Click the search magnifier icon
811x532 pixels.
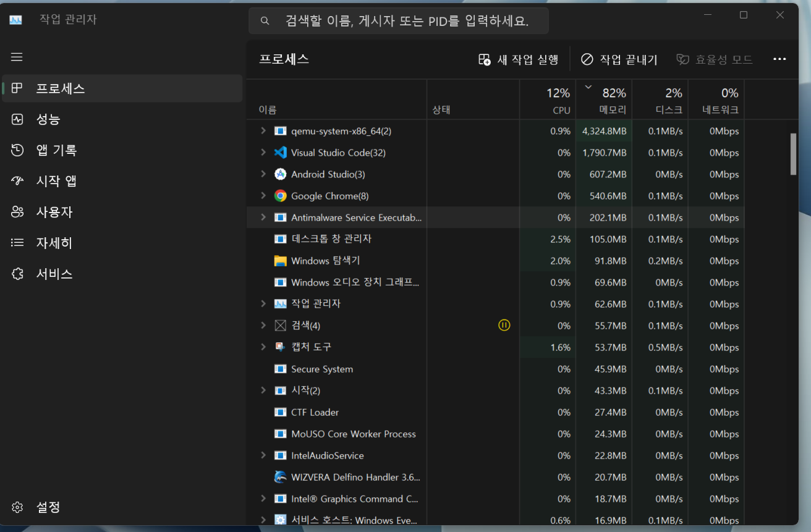click(265, 21)
